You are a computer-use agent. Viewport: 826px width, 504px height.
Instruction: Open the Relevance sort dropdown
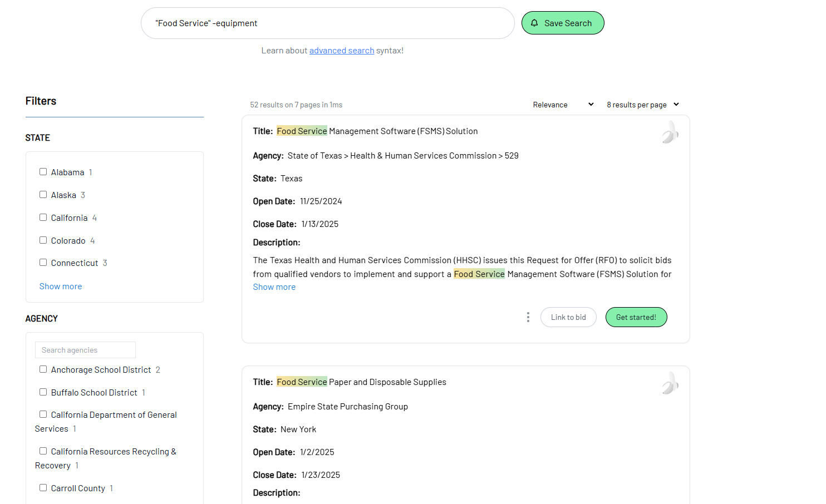563,105
